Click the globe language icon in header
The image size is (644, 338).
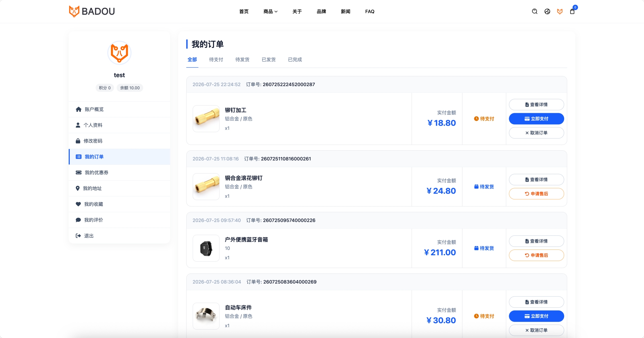(x=547, y=11)
